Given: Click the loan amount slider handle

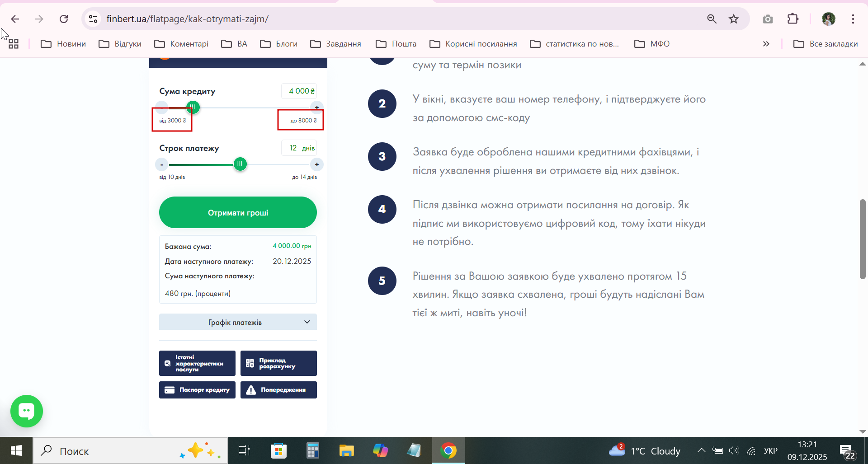Looking at the screenshot, I should [x=193, y=108].
